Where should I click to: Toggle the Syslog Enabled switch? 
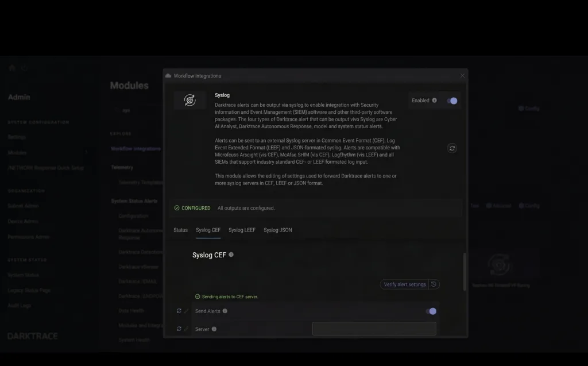[x=452, y=101]
